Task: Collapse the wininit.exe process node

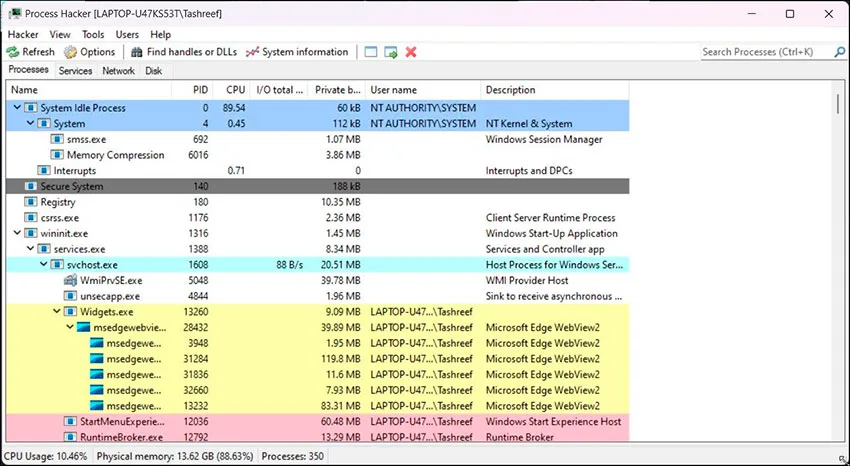Action: pos(17,234)
